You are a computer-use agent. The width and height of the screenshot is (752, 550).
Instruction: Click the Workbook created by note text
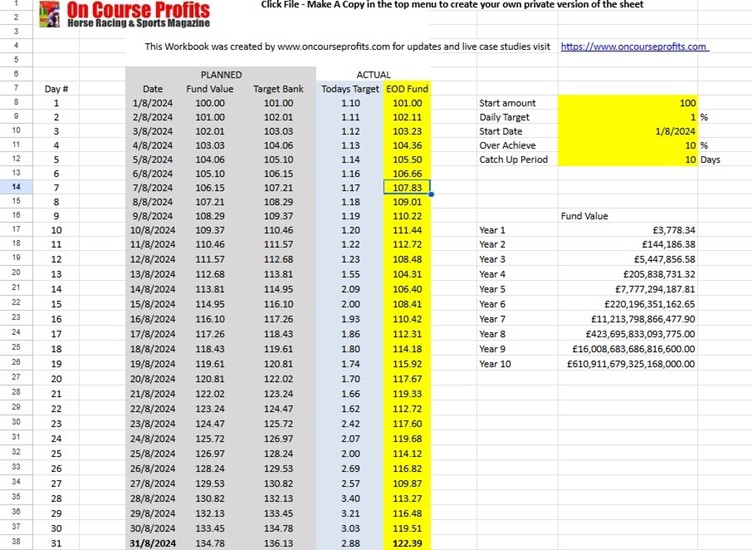point(347,47)
